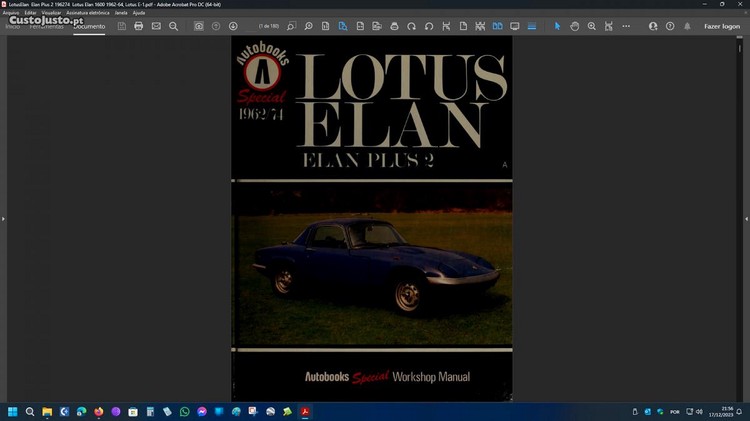This screenshot has width=750, height=421.
Task: Click the Fazer logon button
Action: [x=722, y=26]
